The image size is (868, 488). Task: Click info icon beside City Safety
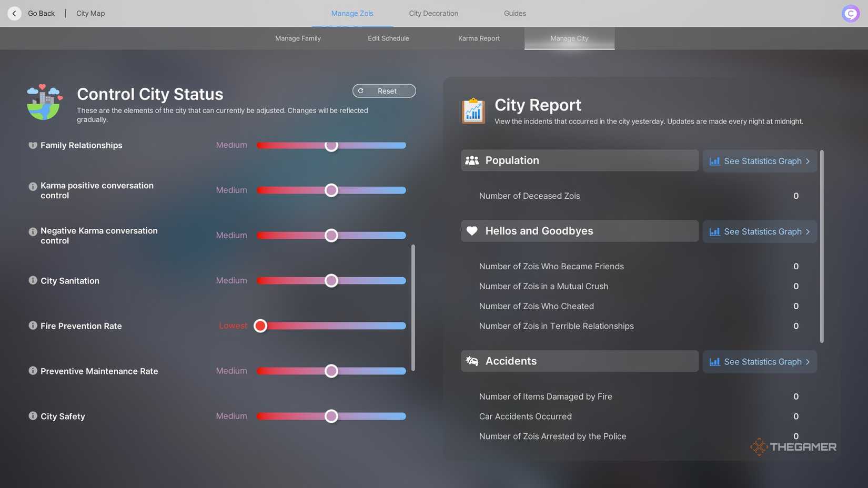point(33,416)
